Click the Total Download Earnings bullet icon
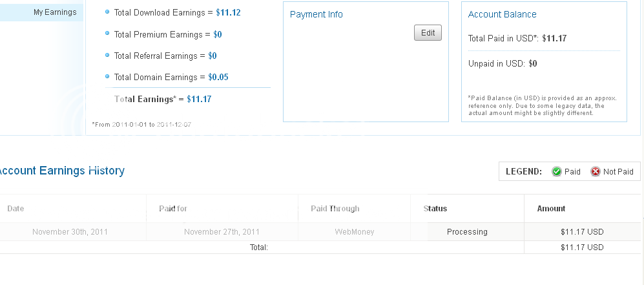Viewport: 644px width, 285px height. pyautogui.click(x=107, y=12)
